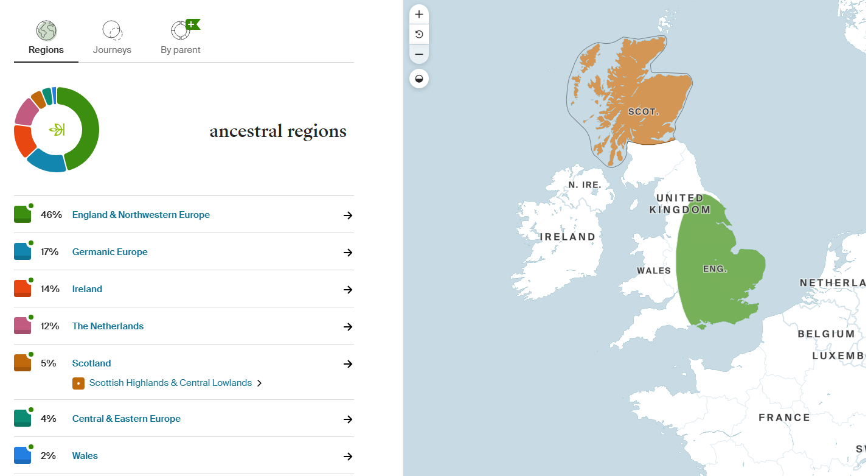Click arrow for England & Northwestern Europe

[348, 215]
